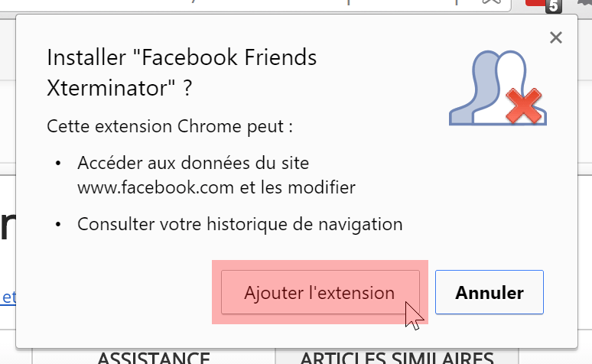
Task: Click the red extension badge showing 5
Action: [544, 5]
